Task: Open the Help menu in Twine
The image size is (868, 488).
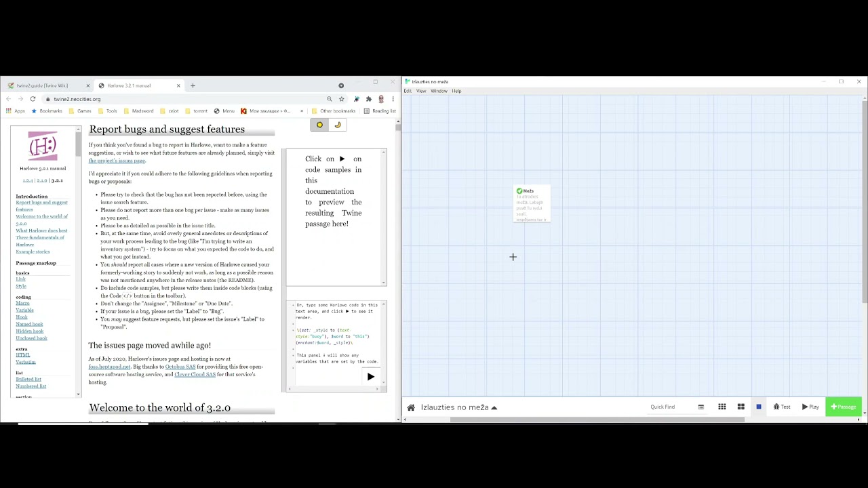Action: coord(456,91)
